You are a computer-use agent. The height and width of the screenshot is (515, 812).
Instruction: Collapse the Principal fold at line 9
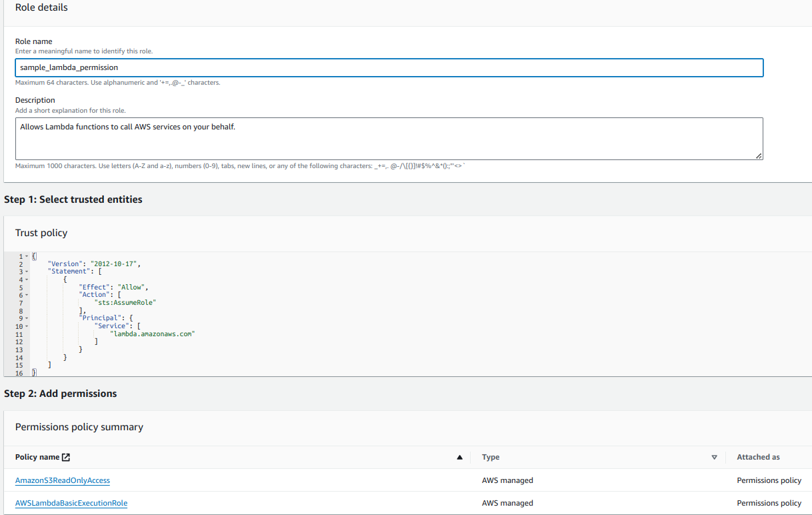(x=27, y=318)
